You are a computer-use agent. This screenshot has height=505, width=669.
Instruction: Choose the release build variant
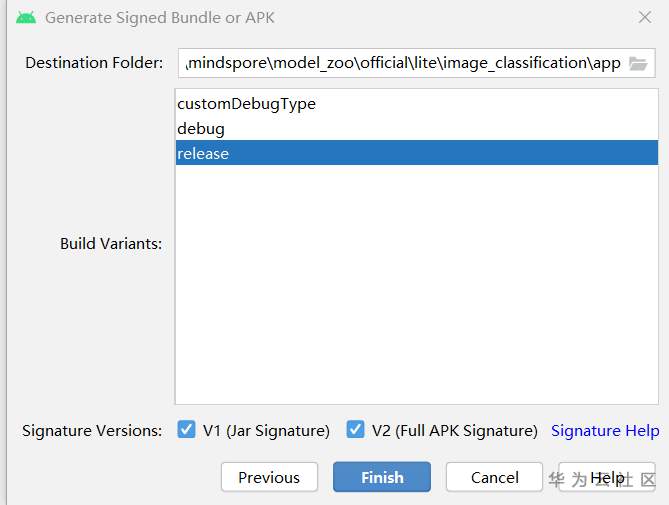(x=203, y=153)
